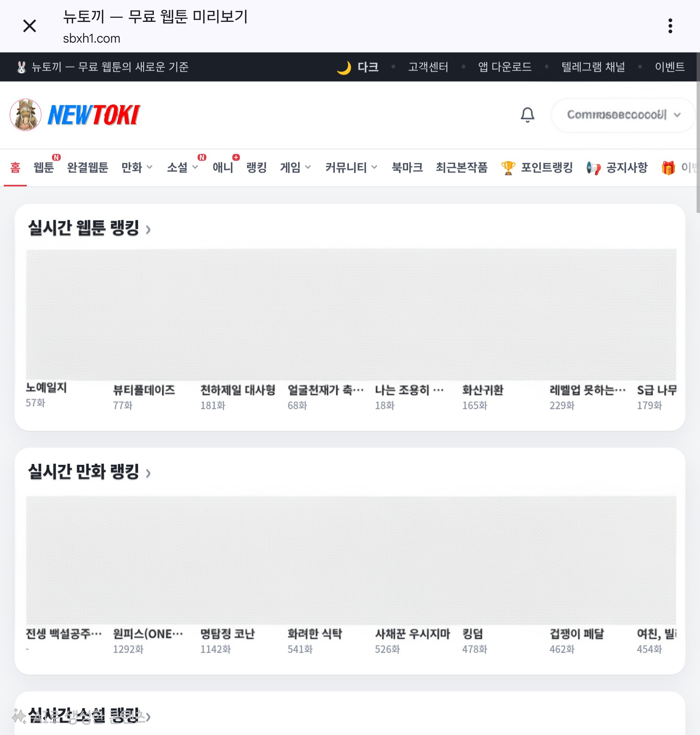Expand the 만화 dropdown menu
Viewport: 700px width, 735px height.
[137, 167]
